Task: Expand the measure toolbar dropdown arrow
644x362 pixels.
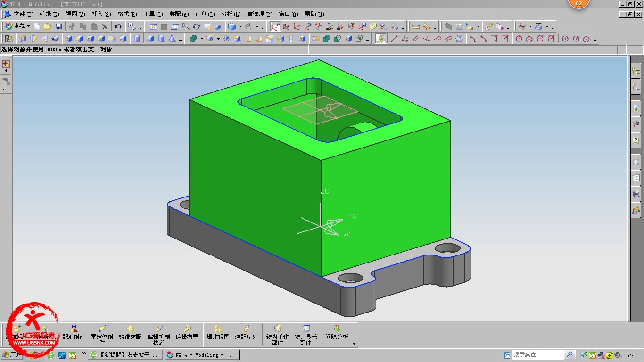Action: [435, 28]
